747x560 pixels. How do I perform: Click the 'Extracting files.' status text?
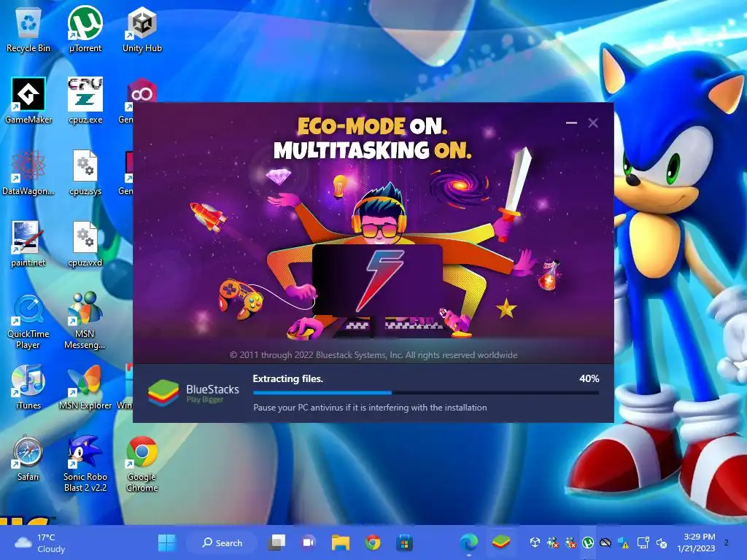tap(287, 378)
